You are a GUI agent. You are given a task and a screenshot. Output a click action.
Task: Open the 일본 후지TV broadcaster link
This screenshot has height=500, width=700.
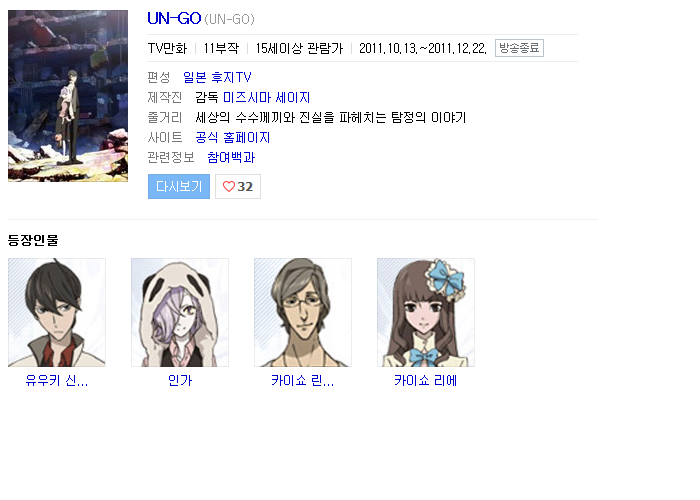(217, 78)
